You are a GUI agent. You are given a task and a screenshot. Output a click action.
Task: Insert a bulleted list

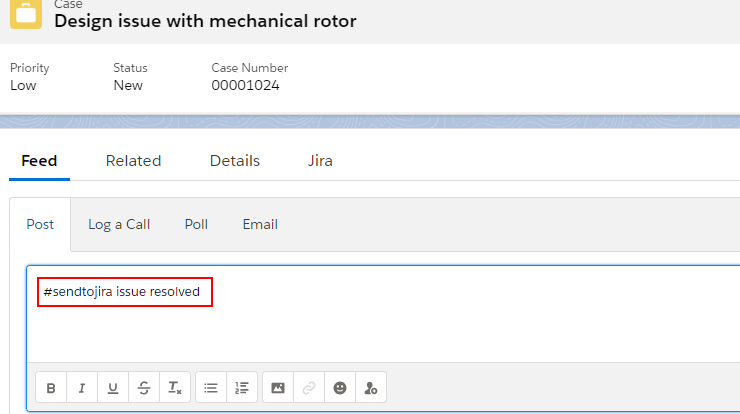(211, 388)
